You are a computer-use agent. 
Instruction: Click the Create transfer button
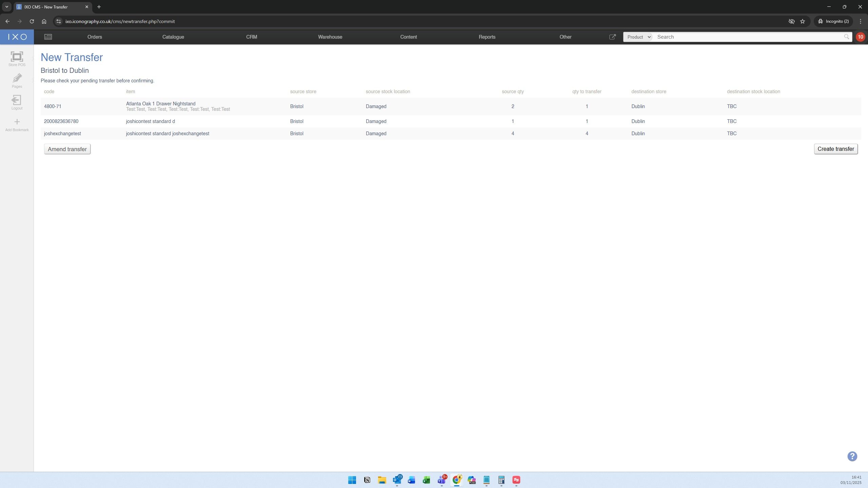tap(835, 149)
